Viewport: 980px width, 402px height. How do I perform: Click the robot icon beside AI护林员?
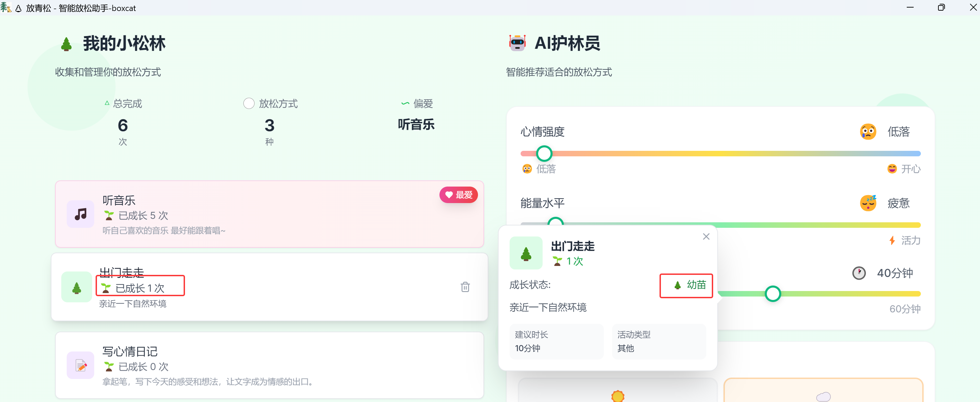pyautogui.click(x=518, y=43)
